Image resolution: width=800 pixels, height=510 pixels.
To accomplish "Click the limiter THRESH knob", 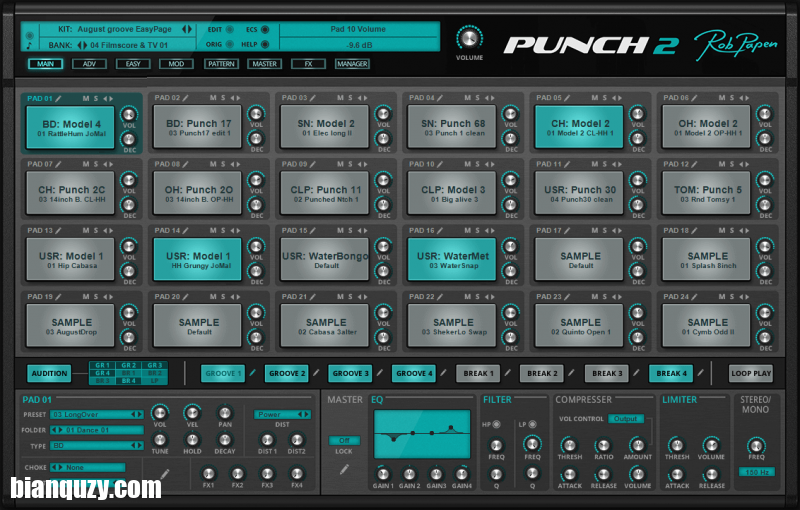I will tap(677, 445).
